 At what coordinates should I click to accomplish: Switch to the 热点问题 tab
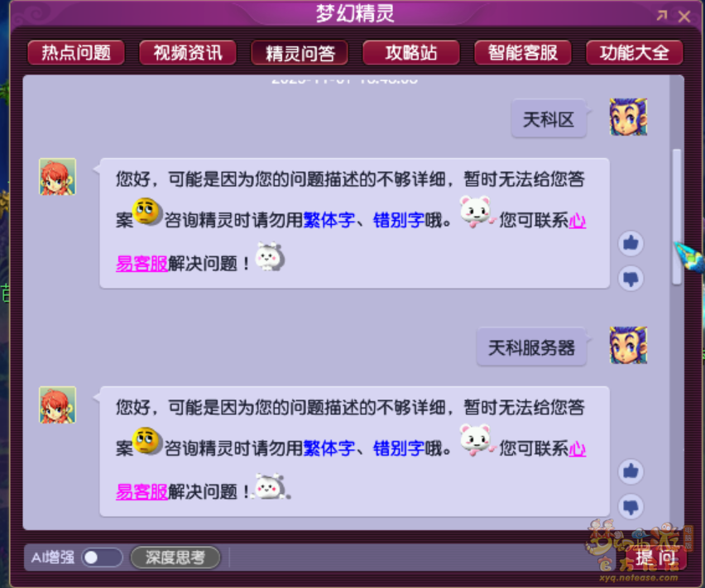tap(76, 53)
